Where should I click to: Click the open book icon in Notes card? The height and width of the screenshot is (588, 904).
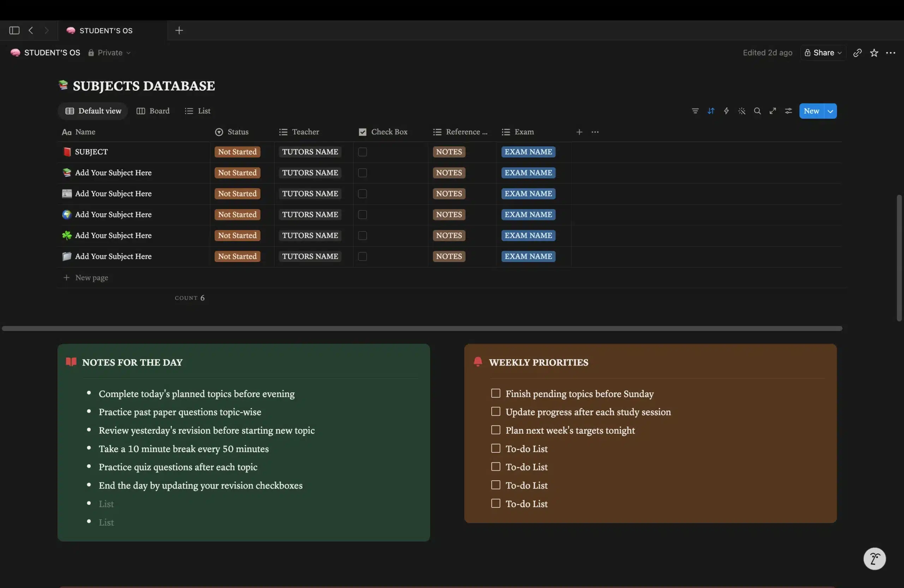tap(71, 362)
